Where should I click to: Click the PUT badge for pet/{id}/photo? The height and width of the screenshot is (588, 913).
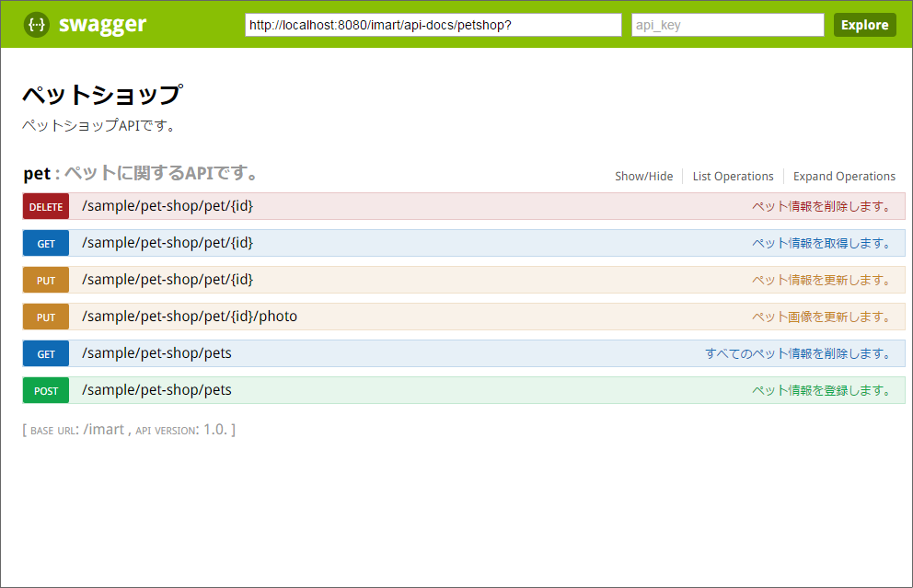pos(46,317)
